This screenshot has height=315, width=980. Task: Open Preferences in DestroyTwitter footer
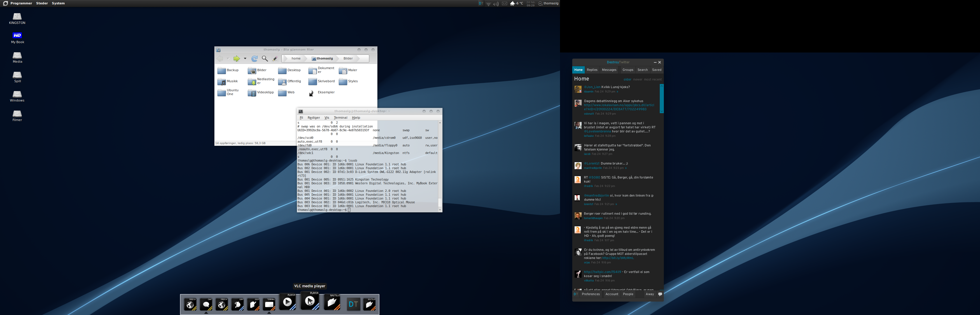coord(590,294)
